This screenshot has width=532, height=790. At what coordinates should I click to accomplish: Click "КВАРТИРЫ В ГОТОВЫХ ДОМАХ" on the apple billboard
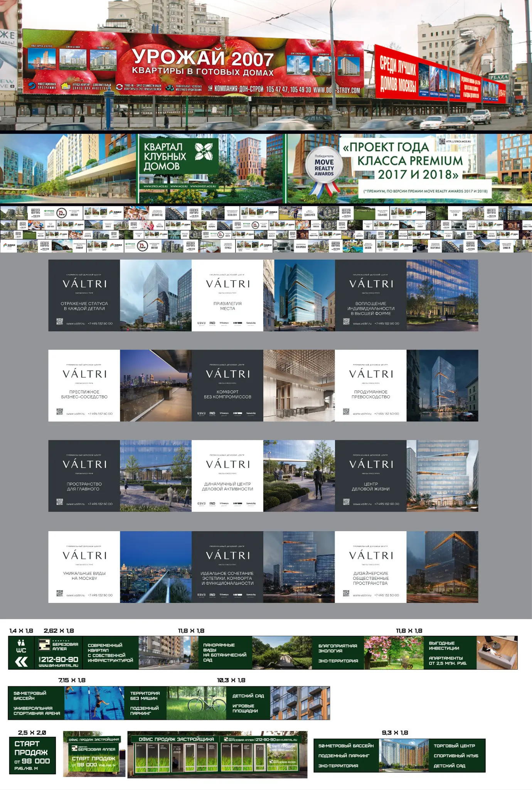click(x=203, y=72)
